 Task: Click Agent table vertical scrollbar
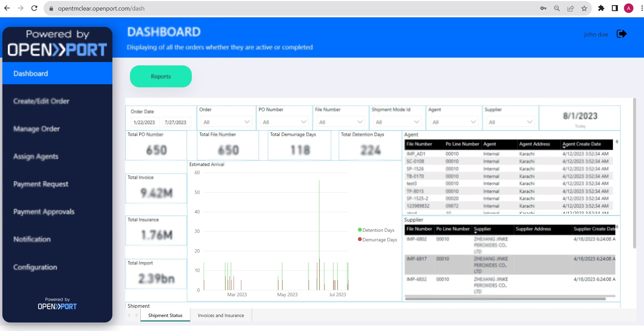[x=617, y=141]
